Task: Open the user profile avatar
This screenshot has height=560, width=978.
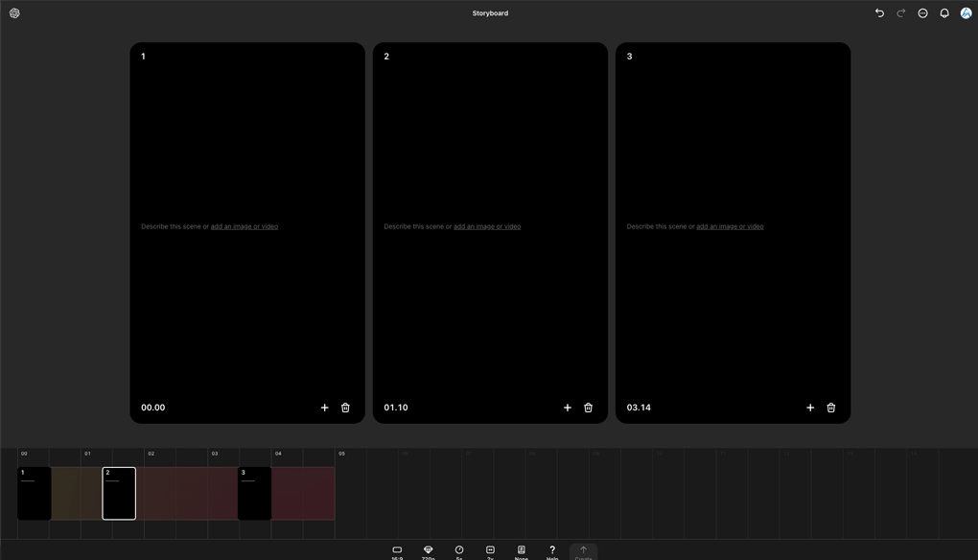Action: tap(966, 13)
